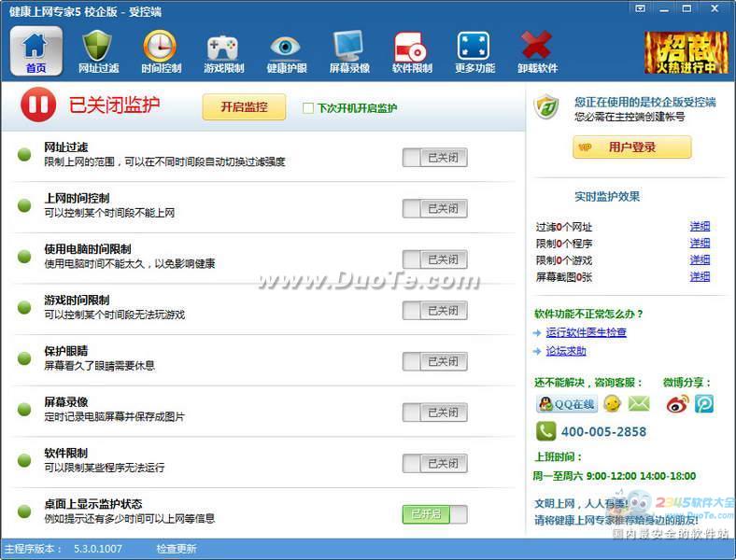Share via the Weibo icon
736x560 pixels.
(677, 403)
